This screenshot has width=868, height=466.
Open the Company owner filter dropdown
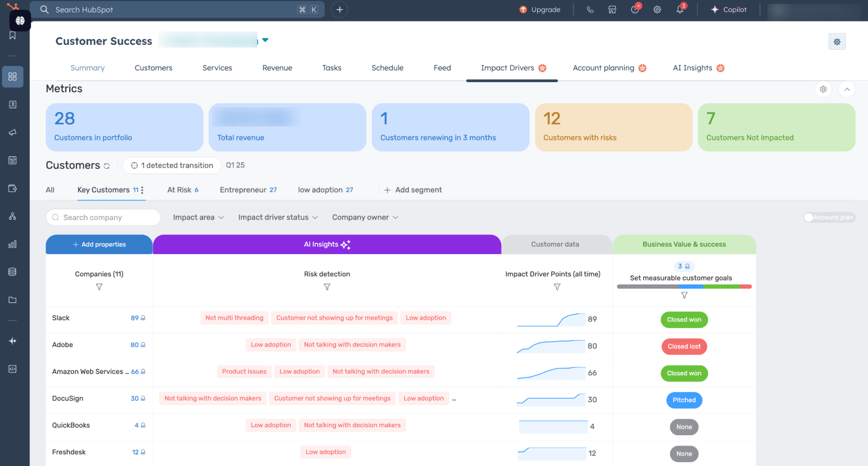pyautogui.click(x=365, y=217)
